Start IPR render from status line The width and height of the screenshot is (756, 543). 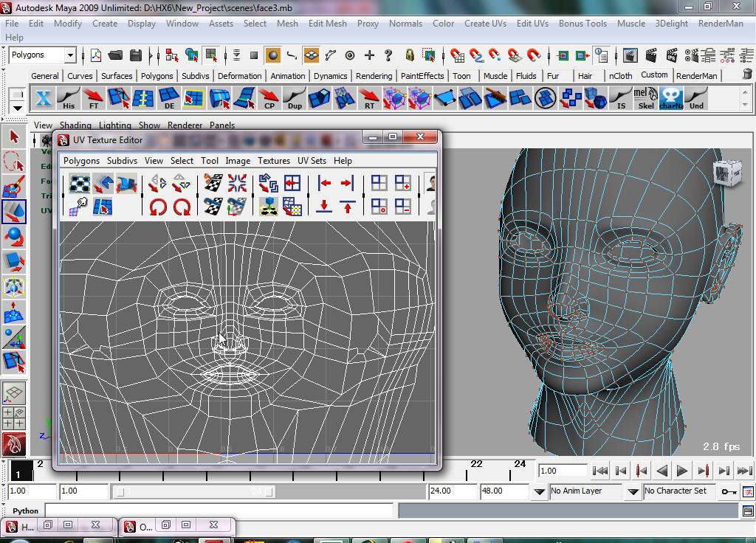[672, 55]
